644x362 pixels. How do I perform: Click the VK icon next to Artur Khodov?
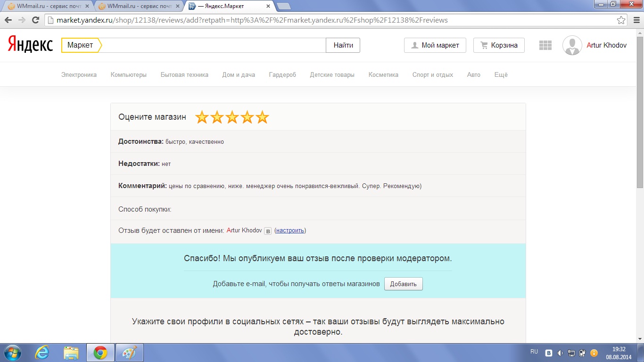click(x=268, y=231)
